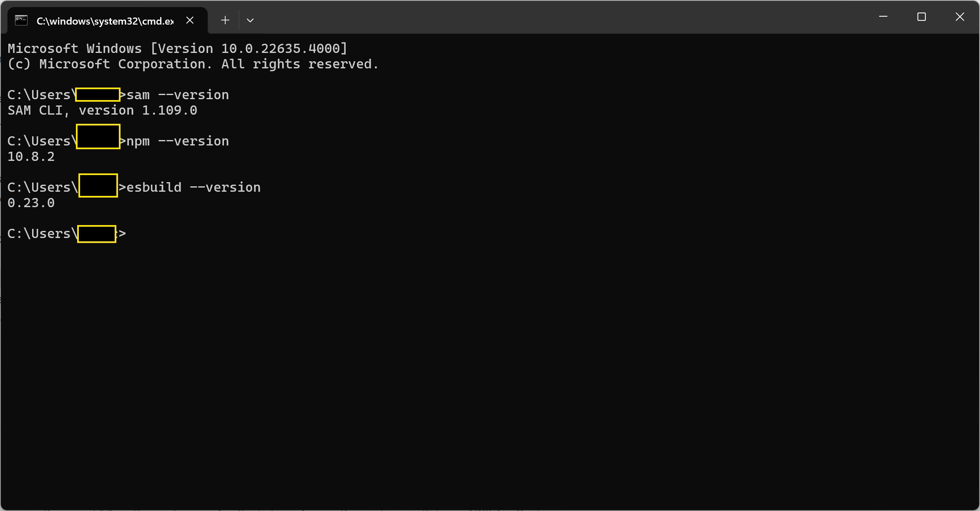Click the minimize icon in the title bar
The image size is (980, 511).
[883, 17]
